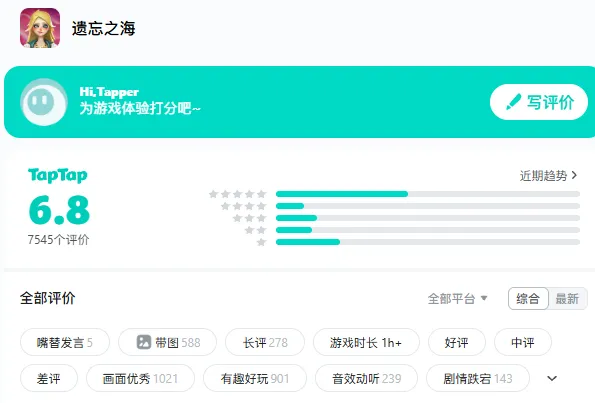This screenshot has height=403, width=595.
Task: Filter reviews by 好评
Action: [x=456, y=342]
